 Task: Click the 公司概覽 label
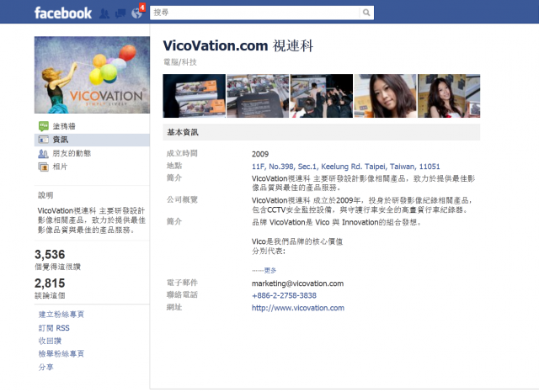182,199
